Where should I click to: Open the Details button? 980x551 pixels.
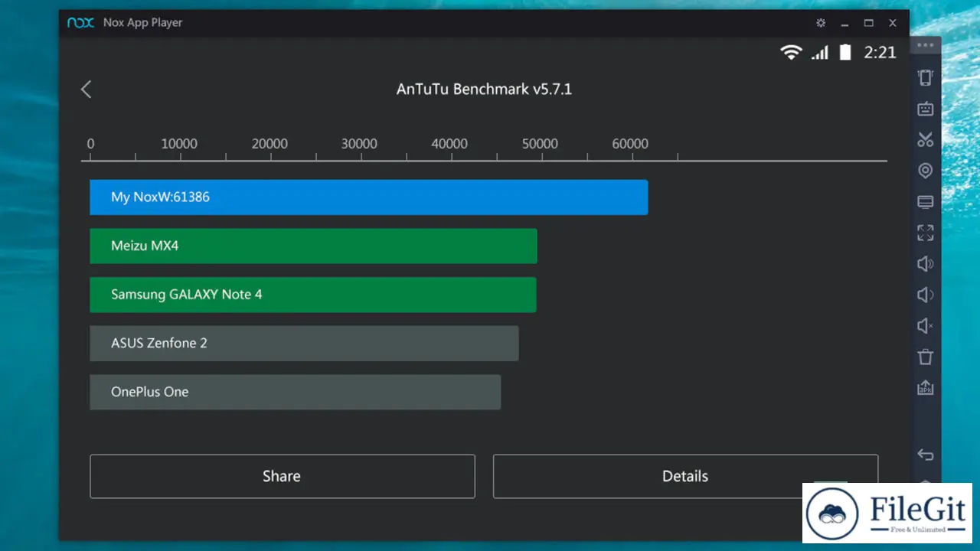tap(685, 476)
